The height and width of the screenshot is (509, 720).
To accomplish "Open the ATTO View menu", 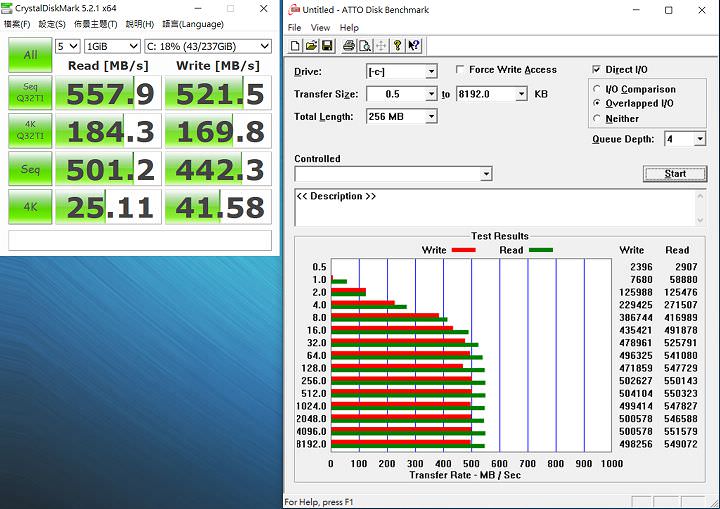I will [x=320, y=28].
